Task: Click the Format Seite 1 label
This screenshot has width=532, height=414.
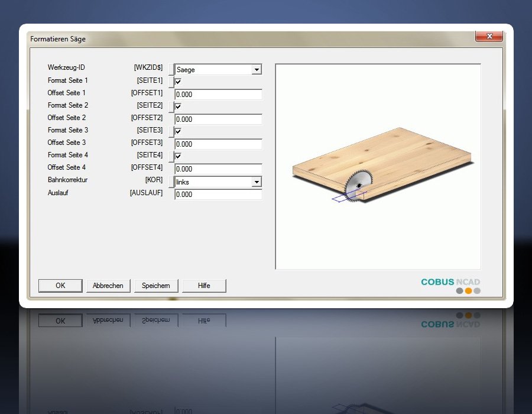Action: tap(67, 80)
